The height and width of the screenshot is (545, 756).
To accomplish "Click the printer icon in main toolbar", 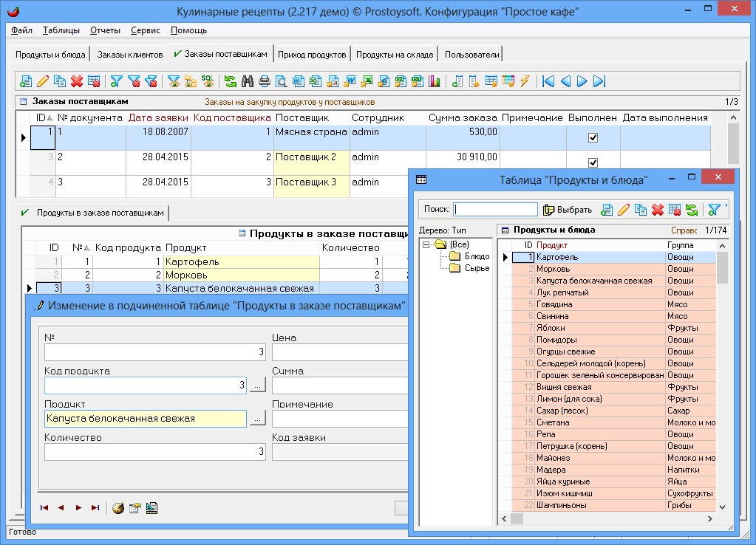I will coord(265,81).
